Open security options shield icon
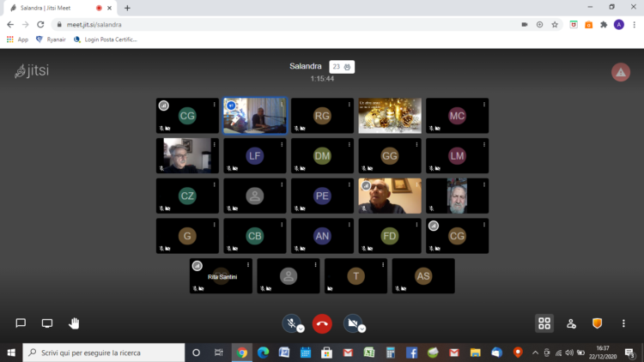644x362 pixels. coord(597,323)
